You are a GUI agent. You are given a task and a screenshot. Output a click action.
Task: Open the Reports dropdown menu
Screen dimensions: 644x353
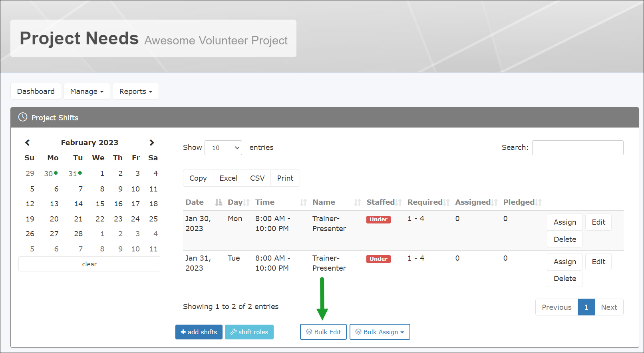136,92
